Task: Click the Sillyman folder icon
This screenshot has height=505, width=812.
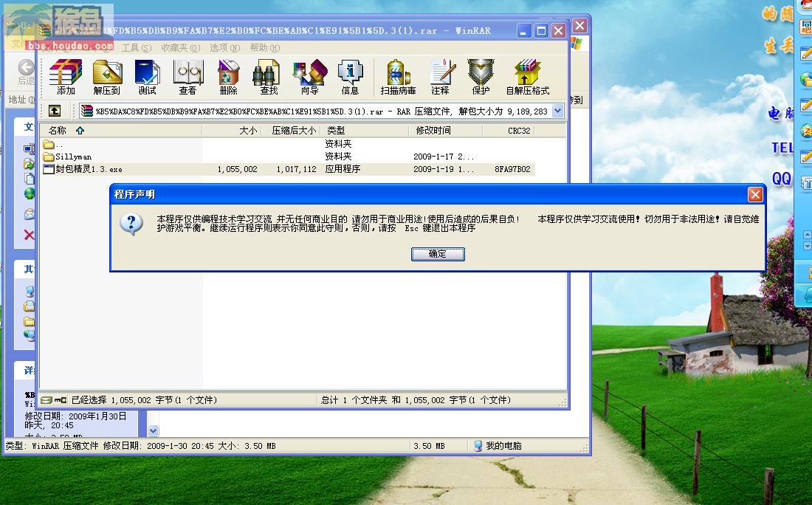Action: click(x=49, y=157)
